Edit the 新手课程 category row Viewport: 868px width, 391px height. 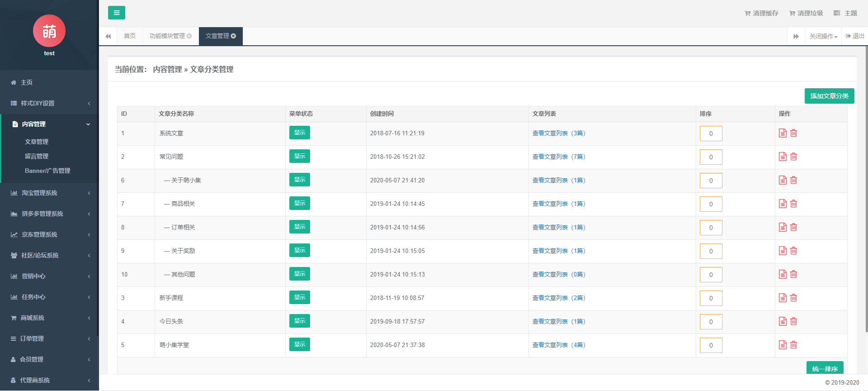783,298
